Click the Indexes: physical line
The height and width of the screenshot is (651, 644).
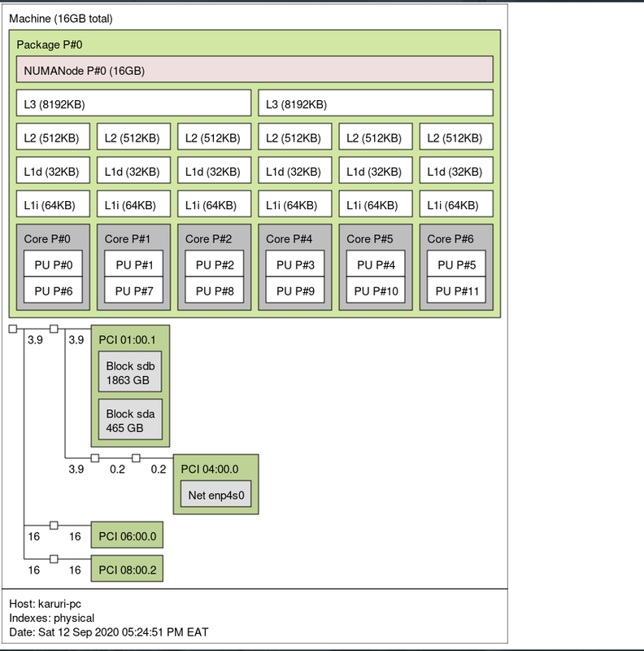coord(52,618)
